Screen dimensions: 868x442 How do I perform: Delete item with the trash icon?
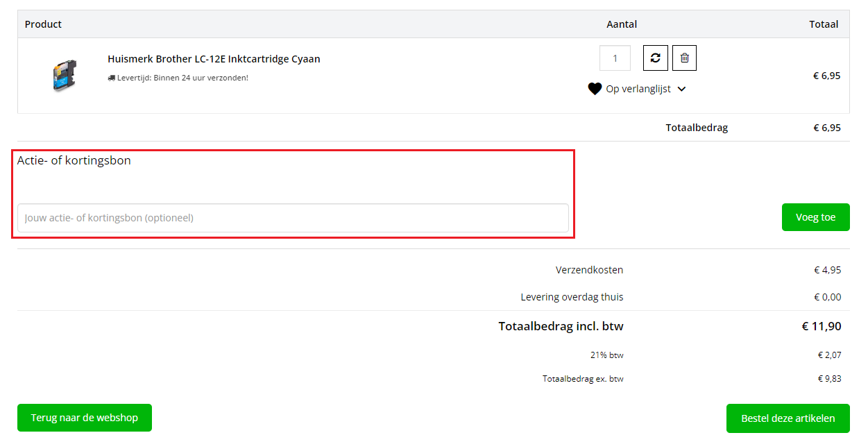[x=684, y=58]
